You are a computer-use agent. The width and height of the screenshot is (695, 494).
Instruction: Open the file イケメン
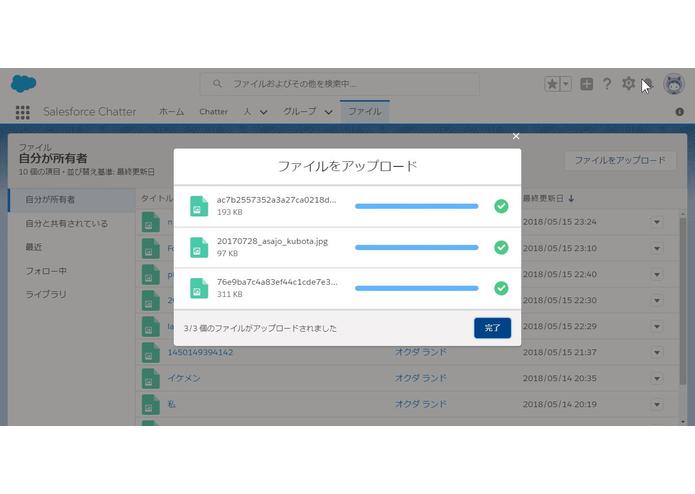point(184,378)
